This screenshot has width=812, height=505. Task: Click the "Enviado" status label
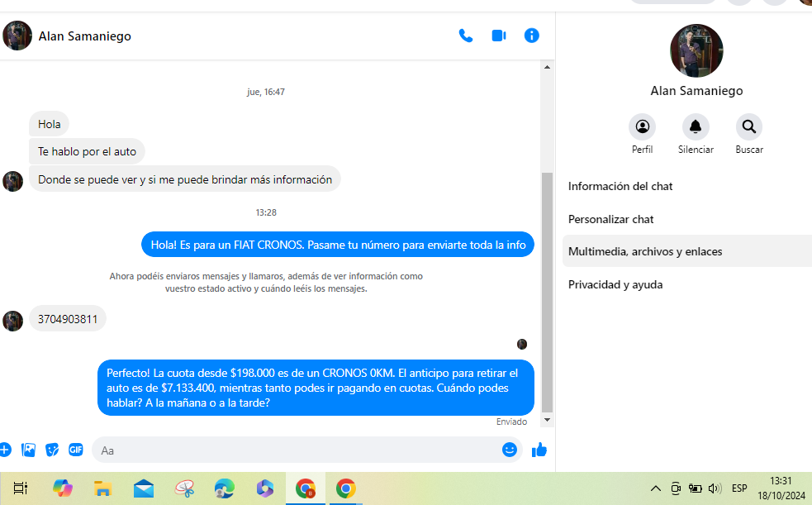click(511, 422)
